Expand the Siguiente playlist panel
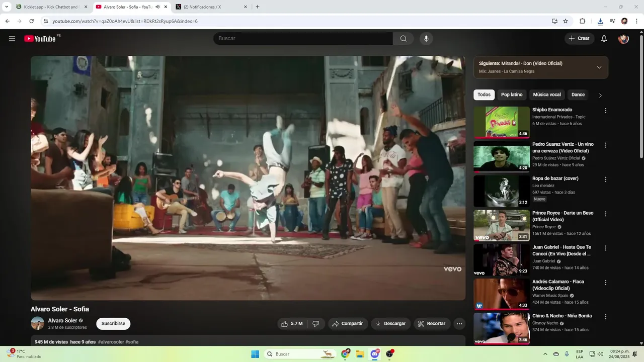Image resolution: width=644 pixels, height=362 pixels. pyautogui.click(x=599, y=67)
